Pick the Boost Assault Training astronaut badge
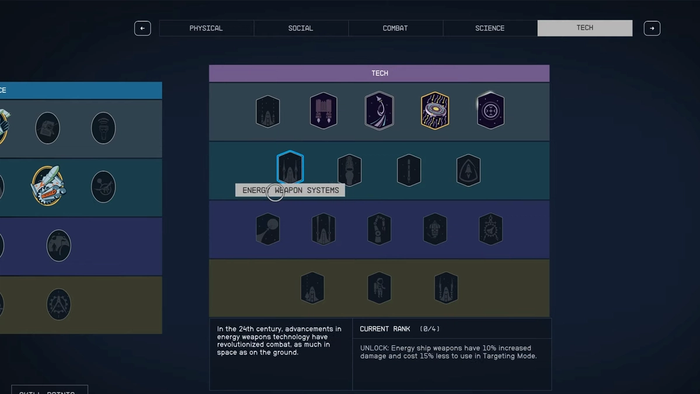 (379, 288)
